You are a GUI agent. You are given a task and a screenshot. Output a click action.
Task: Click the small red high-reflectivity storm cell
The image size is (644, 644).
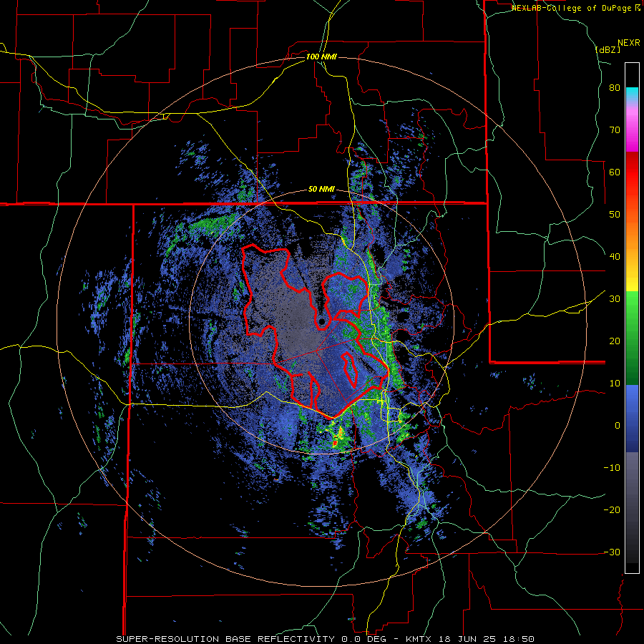pos(335,443)
